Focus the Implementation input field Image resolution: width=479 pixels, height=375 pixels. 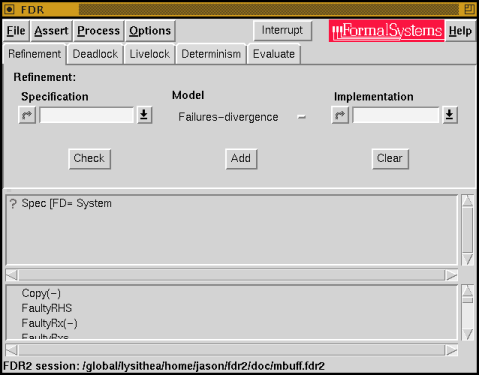(396, 115)
